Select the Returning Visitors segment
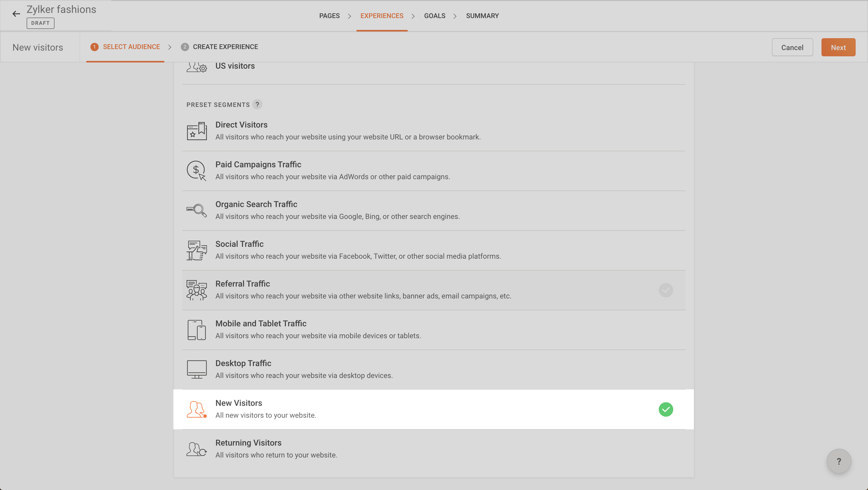The height and width of the screenshot is (490, 868). click(x=434, y=449)
